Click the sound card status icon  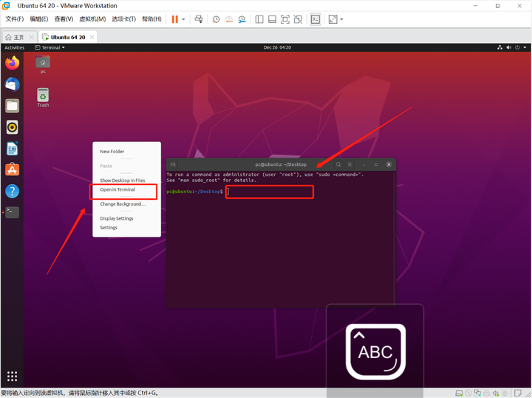(496, 394)
